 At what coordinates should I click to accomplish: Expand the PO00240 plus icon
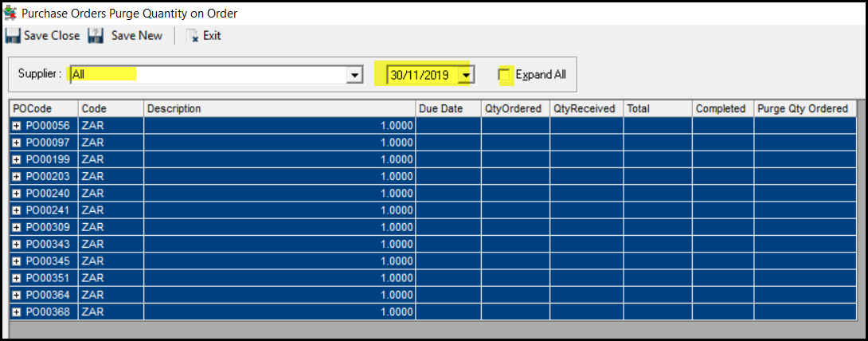(17, 193)
